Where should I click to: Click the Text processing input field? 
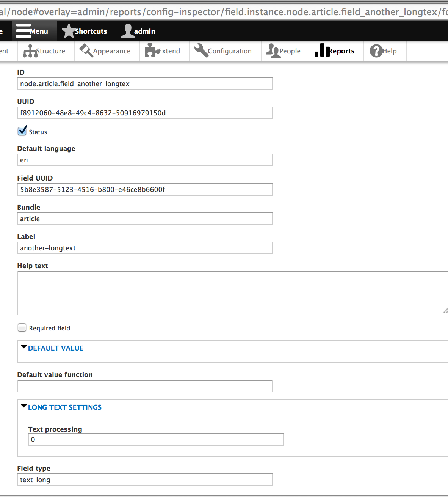[x=156, y=440]
